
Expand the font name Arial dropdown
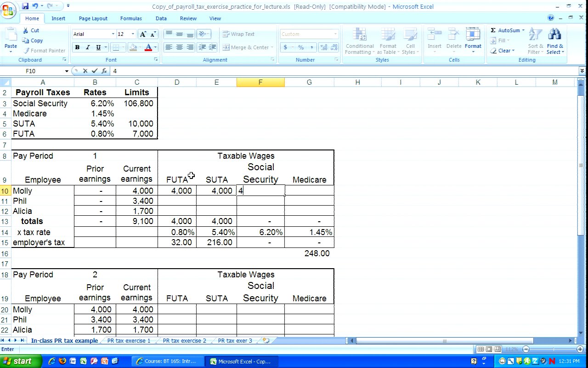click(x=113, y=34)
